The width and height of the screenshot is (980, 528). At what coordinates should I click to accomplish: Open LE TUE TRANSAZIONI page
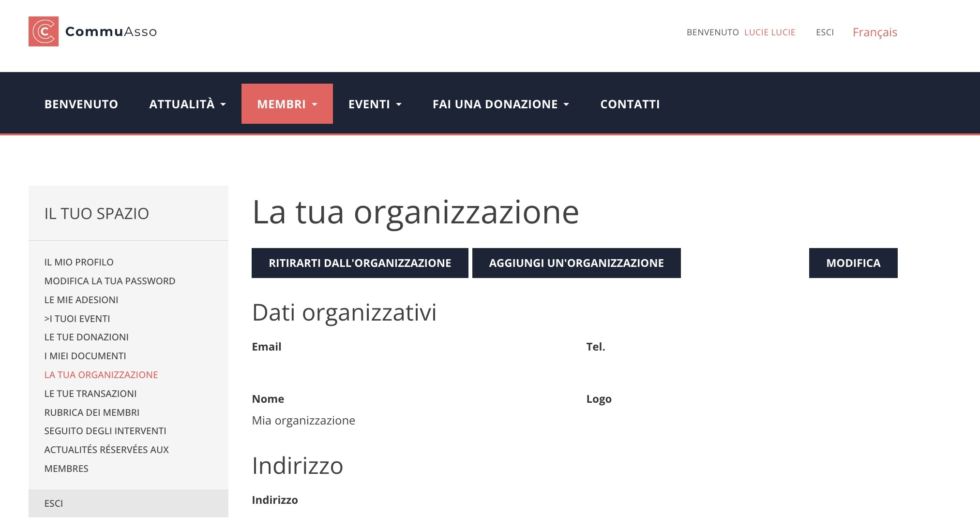coord(90,393)
